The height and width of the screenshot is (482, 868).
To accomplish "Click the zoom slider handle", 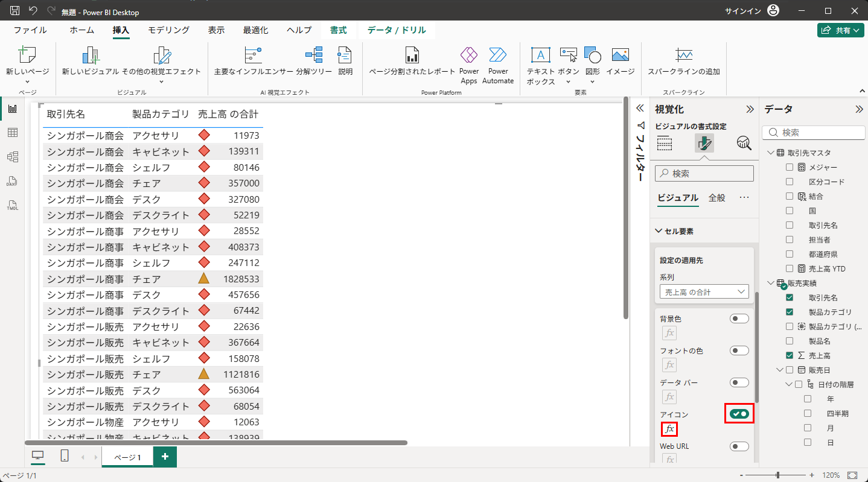I will point(777,475).
